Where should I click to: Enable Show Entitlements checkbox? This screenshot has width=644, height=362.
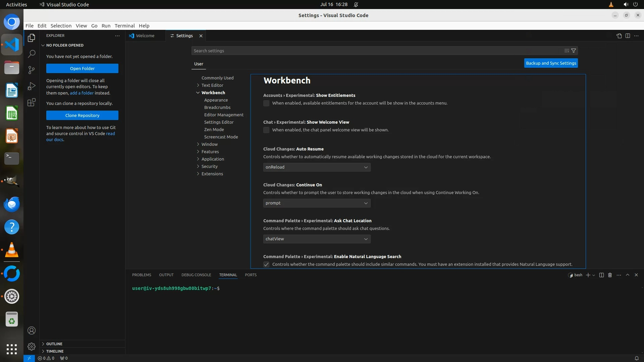click(x=266, y=103)
